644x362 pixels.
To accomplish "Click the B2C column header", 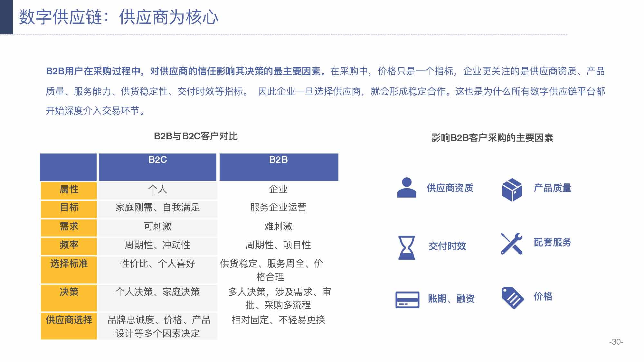I will click(157, 167).
